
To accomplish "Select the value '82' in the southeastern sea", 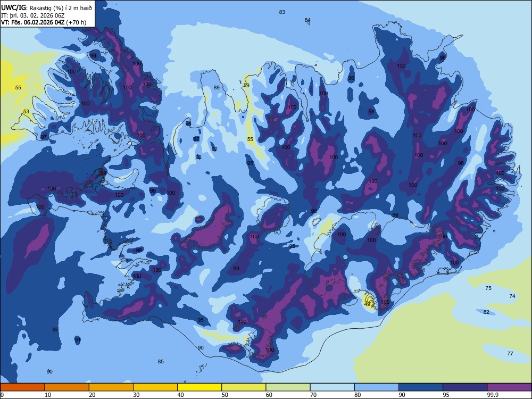I will tap(486, 312).
